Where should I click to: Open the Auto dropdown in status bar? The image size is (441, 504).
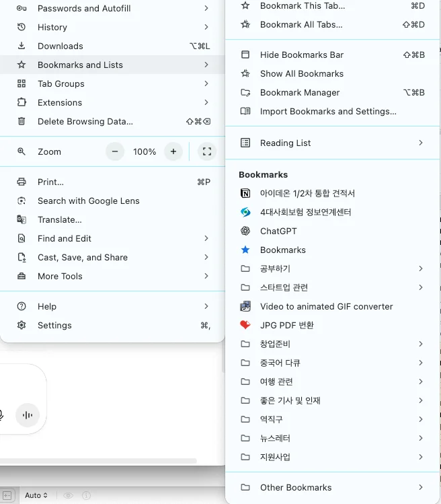click(x=36, y=495)
